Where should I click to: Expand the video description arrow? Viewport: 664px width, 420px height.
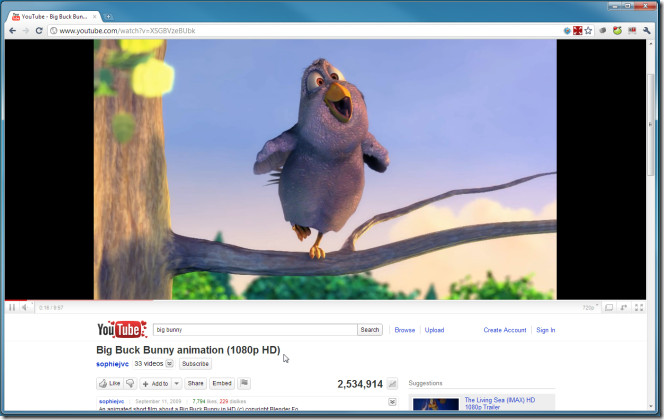click(x=393, y=402)
